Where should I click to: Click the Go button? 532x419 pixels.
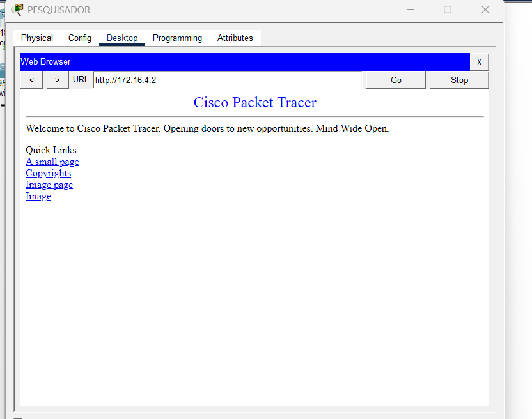pyautogui.click(x=396, y=80)
